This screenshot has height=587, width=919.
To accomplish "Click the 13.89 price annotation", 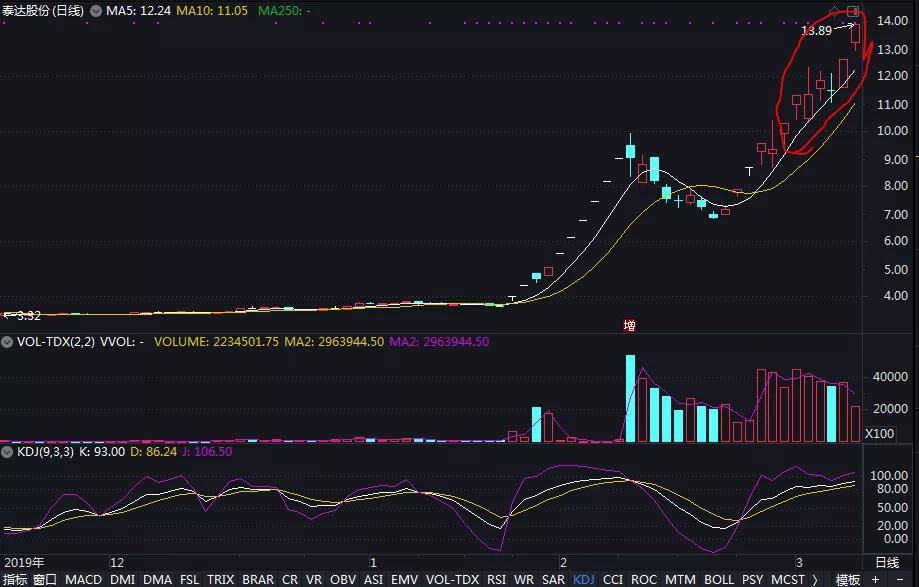I will click(x=816, y=31).
